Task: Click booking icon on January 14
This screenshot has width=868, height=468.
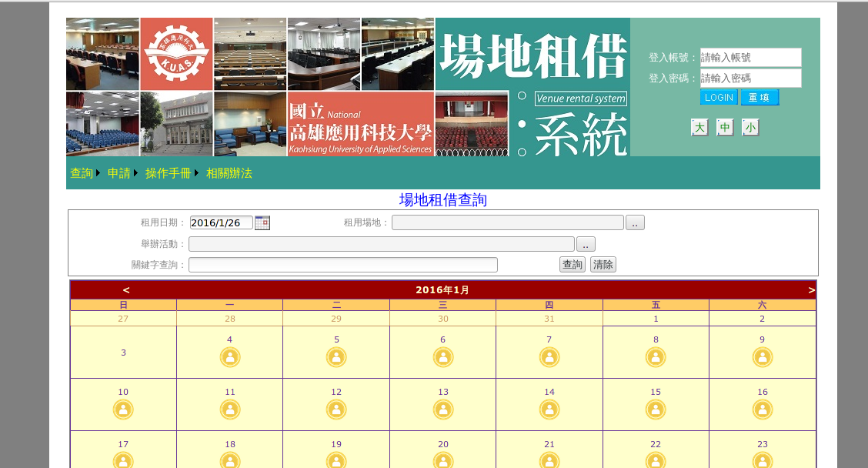Action: pos(549,409)
